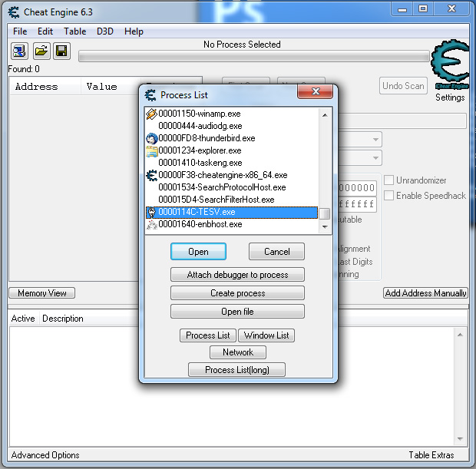476x469 pixels.
Task: Click the TESV.exe process icon
Action: [151, 212]
